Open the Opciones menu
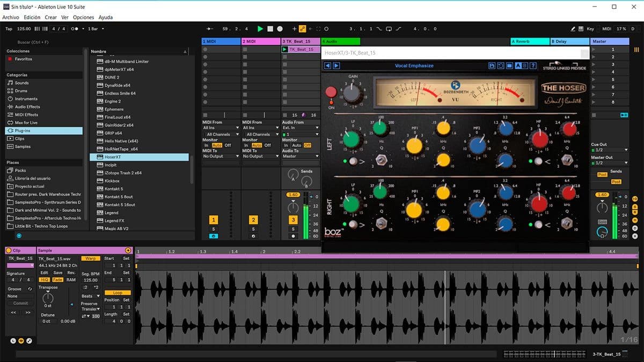The image size is (644, 362). [x=83, y=18]
